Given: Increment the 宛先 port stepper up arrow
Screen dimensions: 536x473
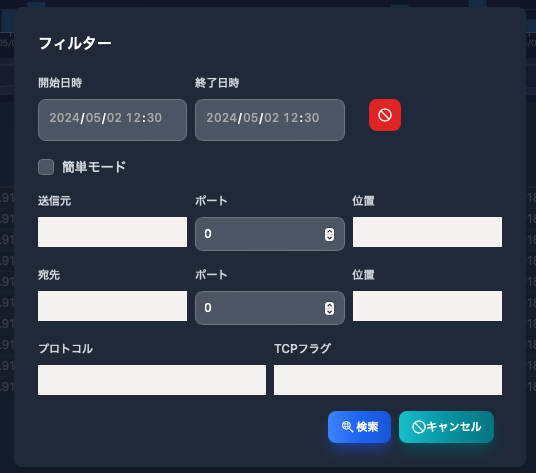Looking at the screenshot, I should pyautogui.click(x=329, y=305).
